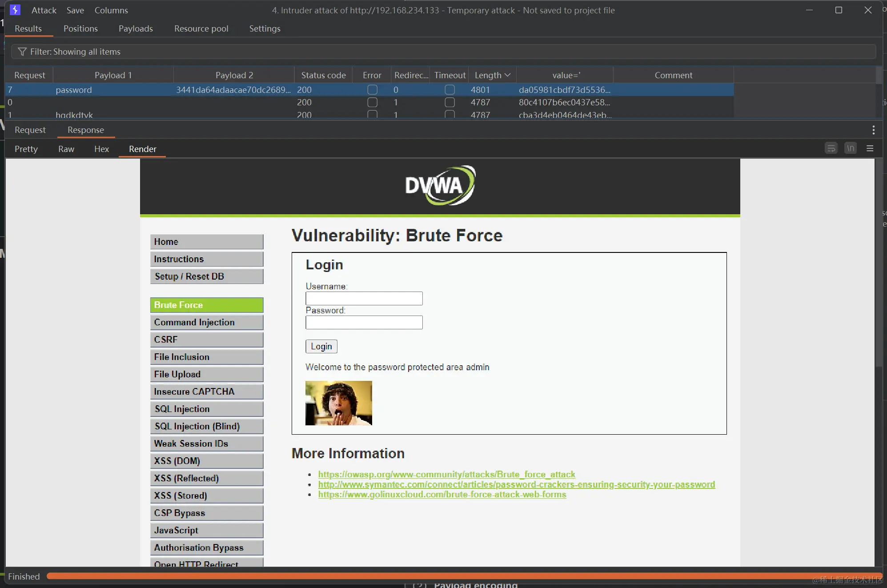Click the Username input field
The width and height of the screenshot is (887, 588).
[364, 298]
